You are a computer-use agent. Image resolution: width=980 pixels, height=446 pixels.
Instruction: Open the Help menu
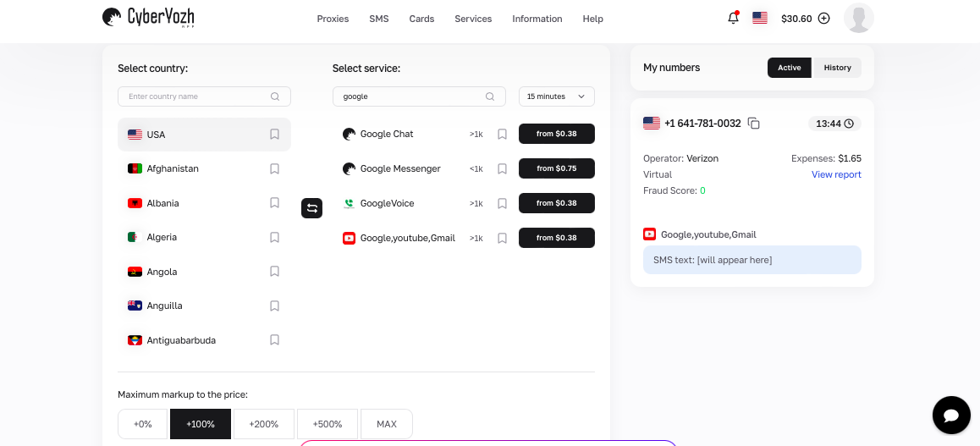tap(592, 19)
